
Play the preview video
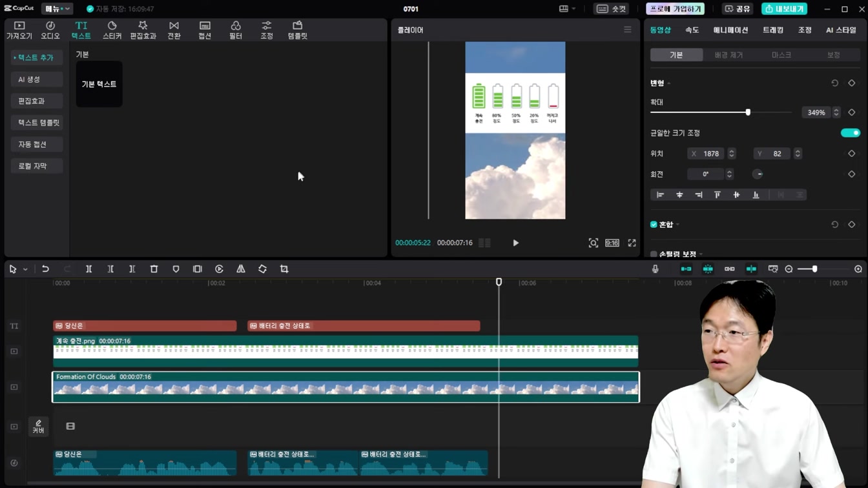(515, 243)
